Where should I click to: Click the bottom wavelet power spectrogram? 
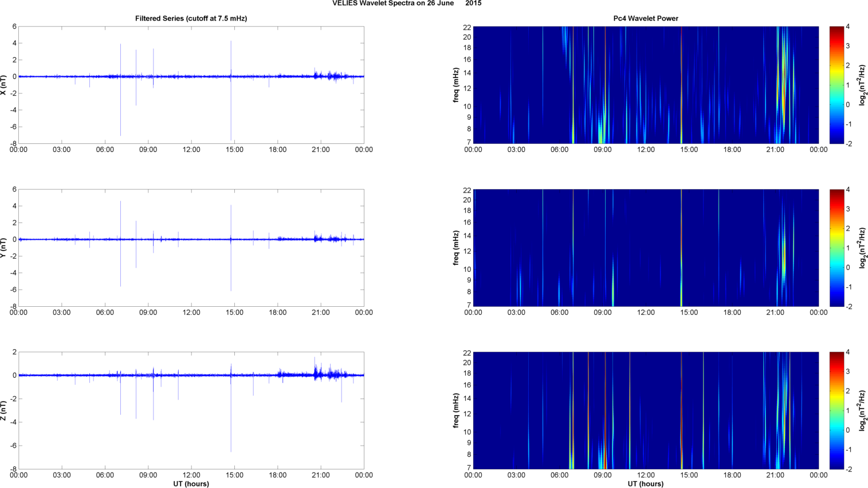click(x=646, y=411)
